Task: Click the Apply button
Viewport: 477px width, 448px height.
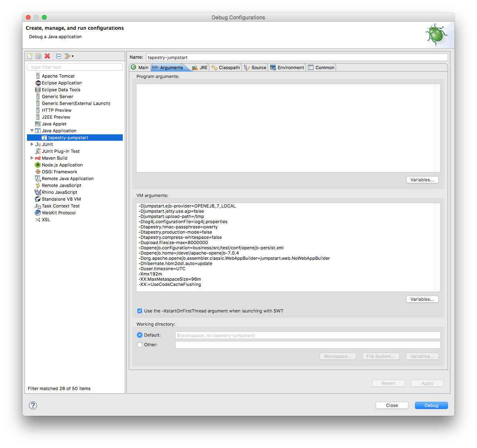Action: click(427, 383)
